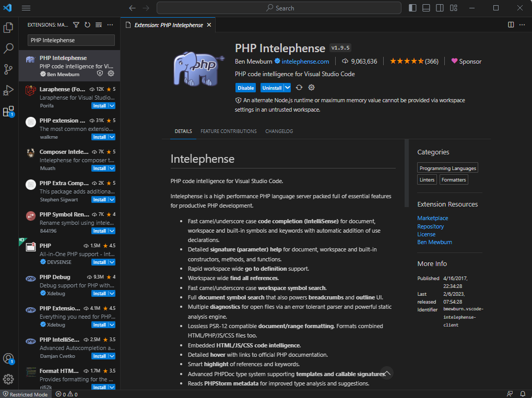The image size is (532, 398).
Task: Expand Install dropdown for Laraphense
Action: click(x=112, y=106)
